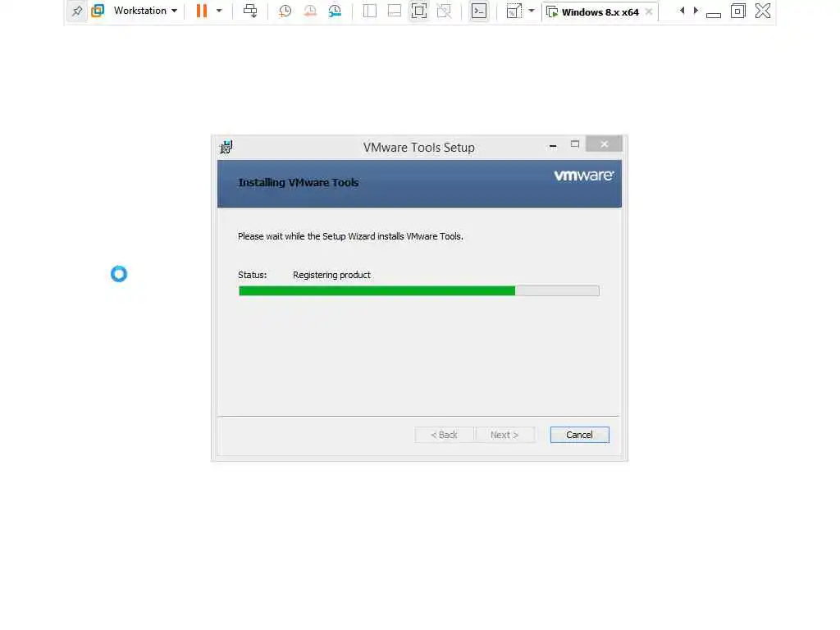Close the VMware Tools Setup dialog
Image resolution: width=840 pixels, height=630 pixels.
(605, 144)
